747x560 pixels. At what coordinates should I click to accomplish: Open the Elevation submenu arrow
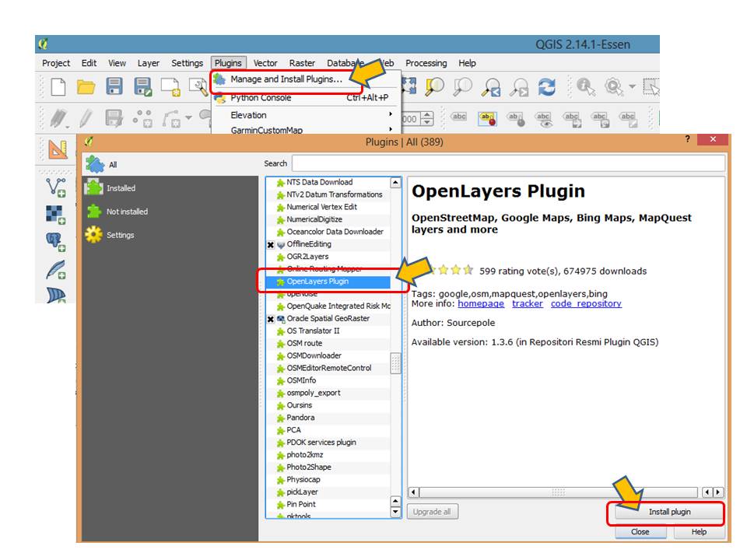tap(390, 114)
